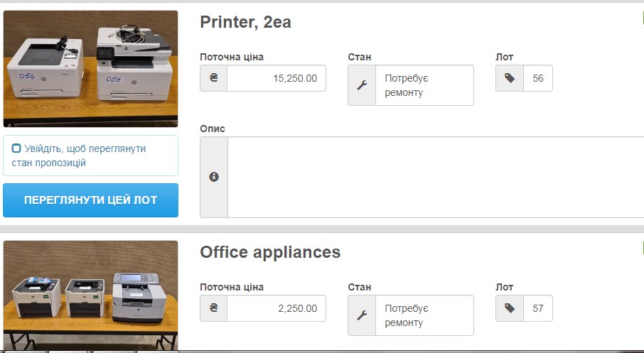644x353 pixels.
Task: Open the 'Office appliances' lot title
Action: (270, 252)
